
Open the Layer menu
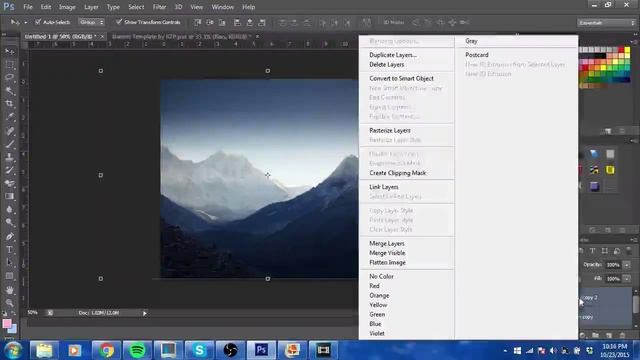coord(91,7)
